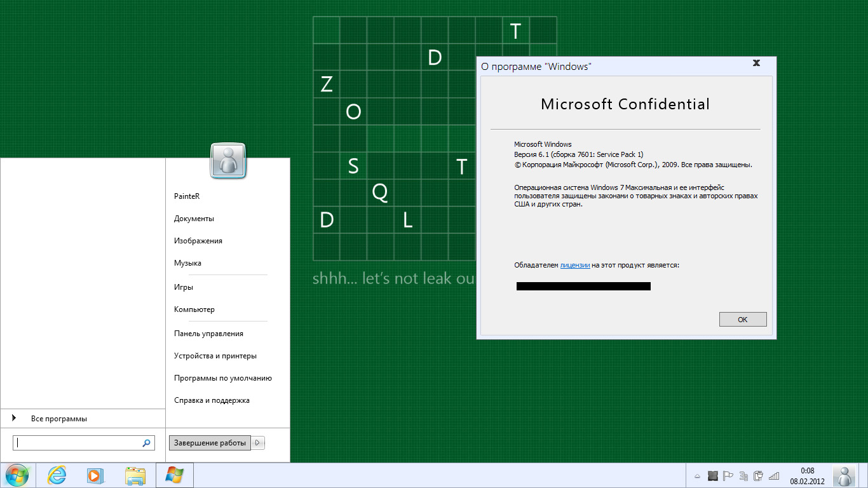
Task: Open shutdown options arrow beside Завершение работы
Action: click(258, 443)
